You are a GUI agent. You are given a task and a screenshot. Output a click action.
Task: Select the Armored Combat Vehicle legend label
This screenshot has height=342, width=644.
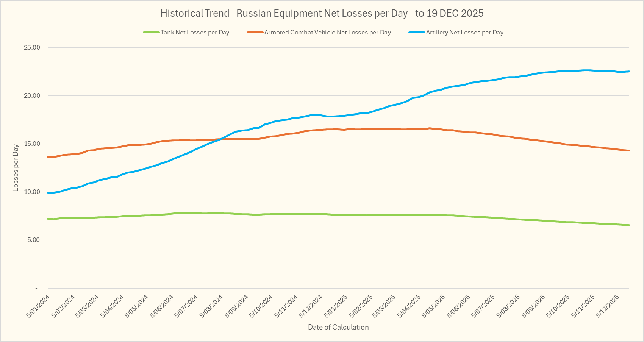(x=327, y=33)
